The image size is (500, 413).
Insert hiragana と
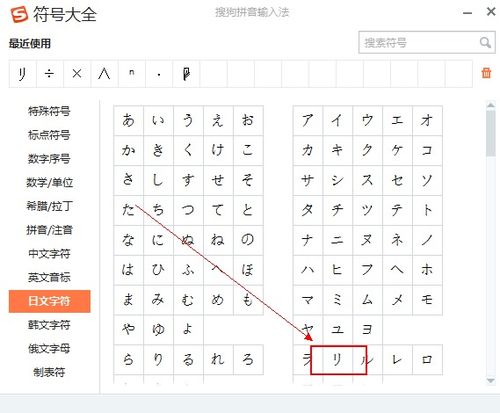[248, 210]
